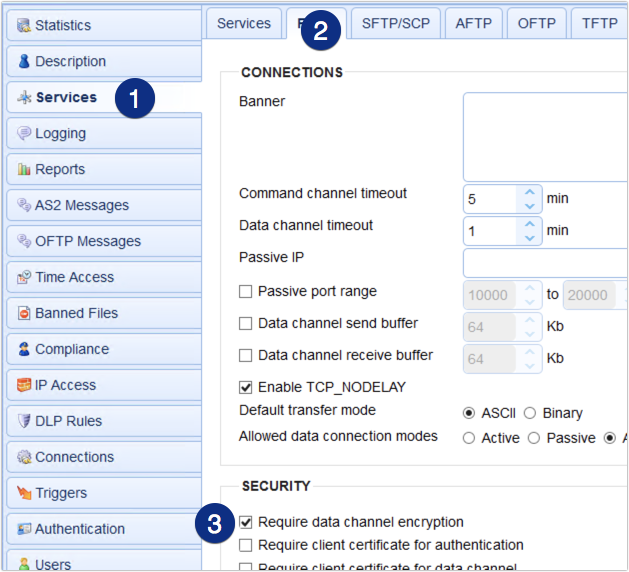Click the Statistics icon in sidebar
The image size is (629, 572).
[x=24, y=25]
